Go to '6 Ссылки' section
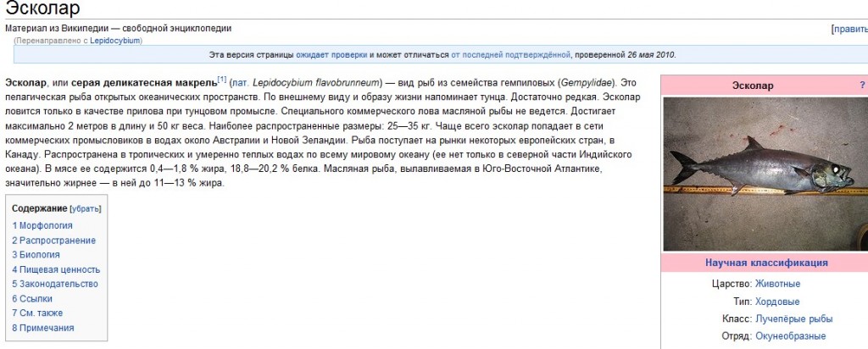Image resolution: width=868 pixels, height=349 pixels. [x=32, y=298]
